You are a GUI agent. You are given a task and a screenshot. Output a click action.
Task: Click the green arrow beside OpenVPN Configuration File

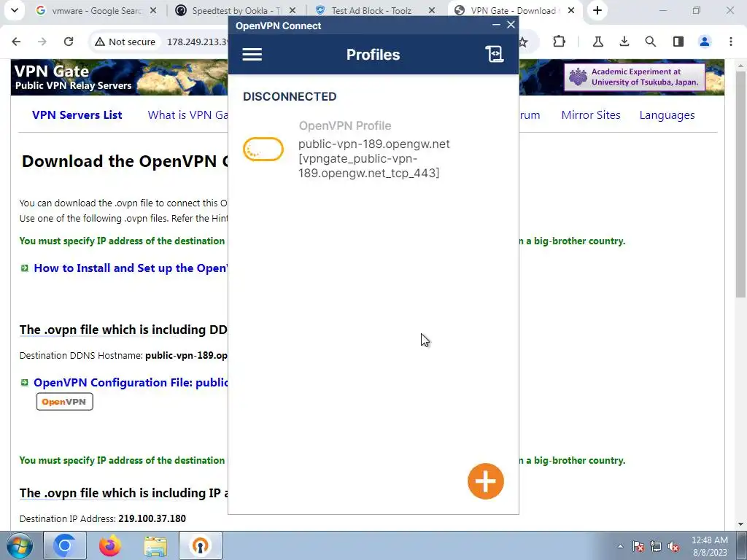(x=25, y=382)
